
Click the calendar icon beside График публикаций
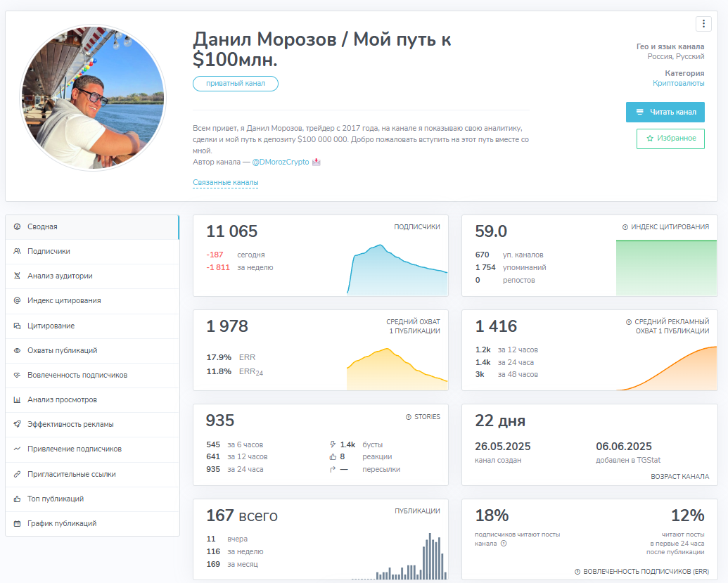click(x=17, y=524)
